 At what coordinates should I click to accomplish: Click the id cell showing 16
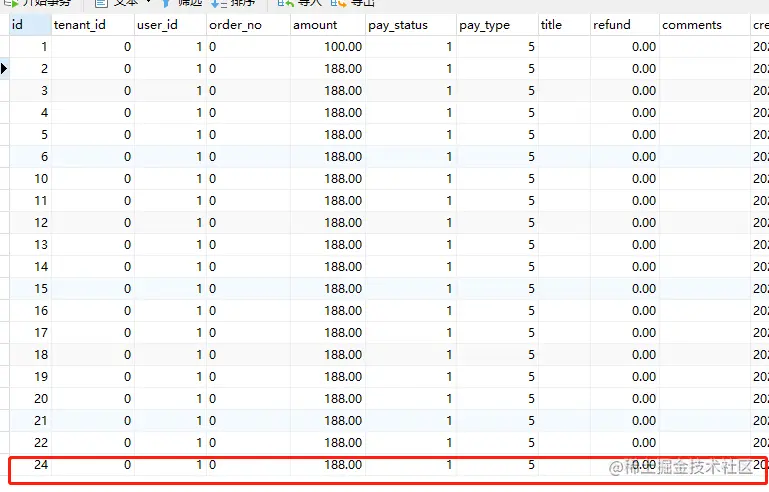coord(30,311)
